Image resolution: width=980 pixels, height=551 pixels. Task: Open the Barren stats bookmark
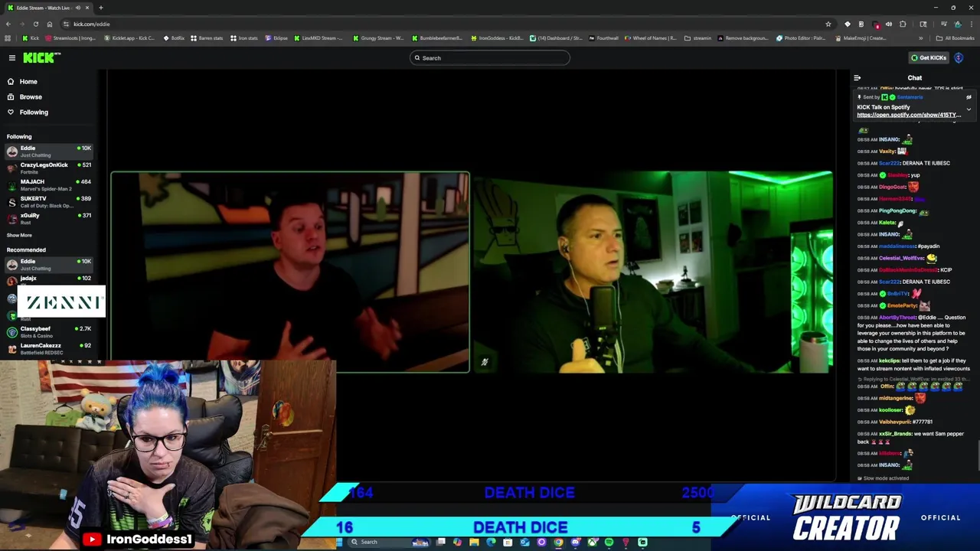pyautogui.click(x=206, y=38)
